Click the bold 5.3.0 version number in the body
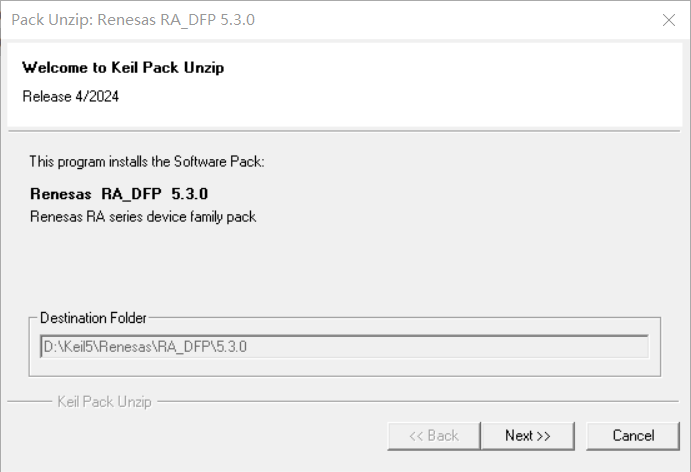The width and height of the screenshot is (691, 472). point(189,193)
